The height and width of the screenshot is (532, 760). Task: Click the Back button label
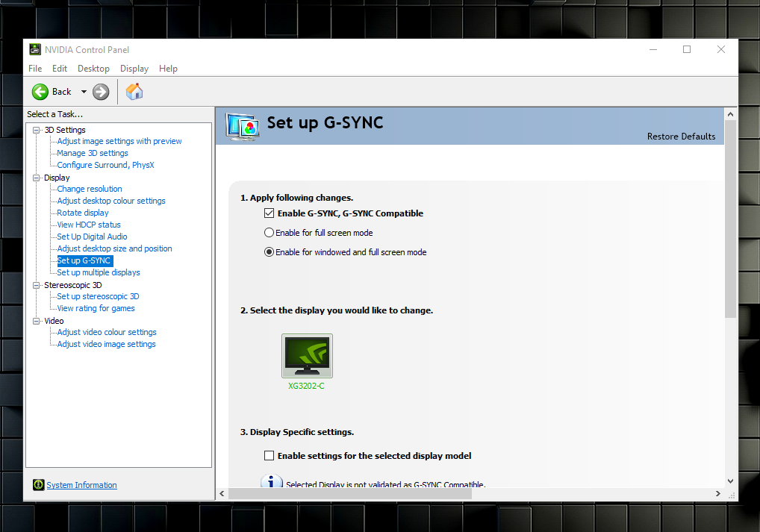[61, 92]
